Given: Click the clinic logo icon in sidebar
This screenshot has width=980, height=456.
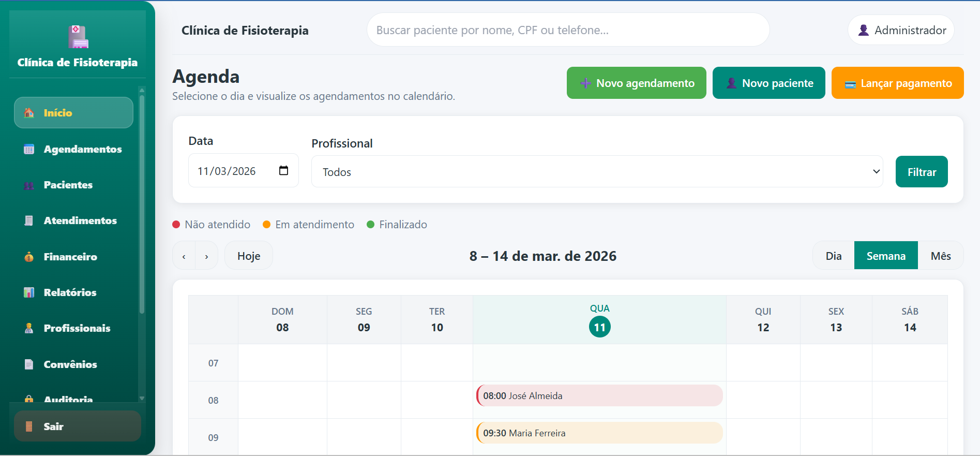Looking at the screenshot, I should 78,37.
